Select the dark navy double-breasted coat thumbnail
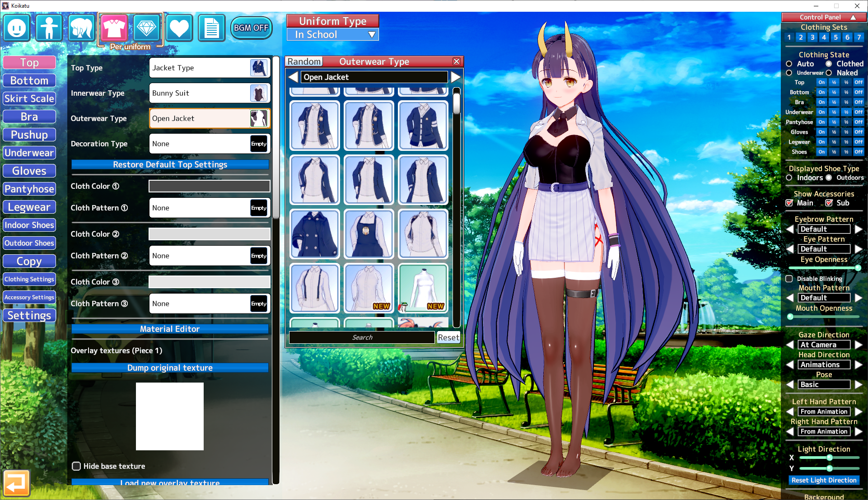This screenshot has height=500, width=868. 315,234
